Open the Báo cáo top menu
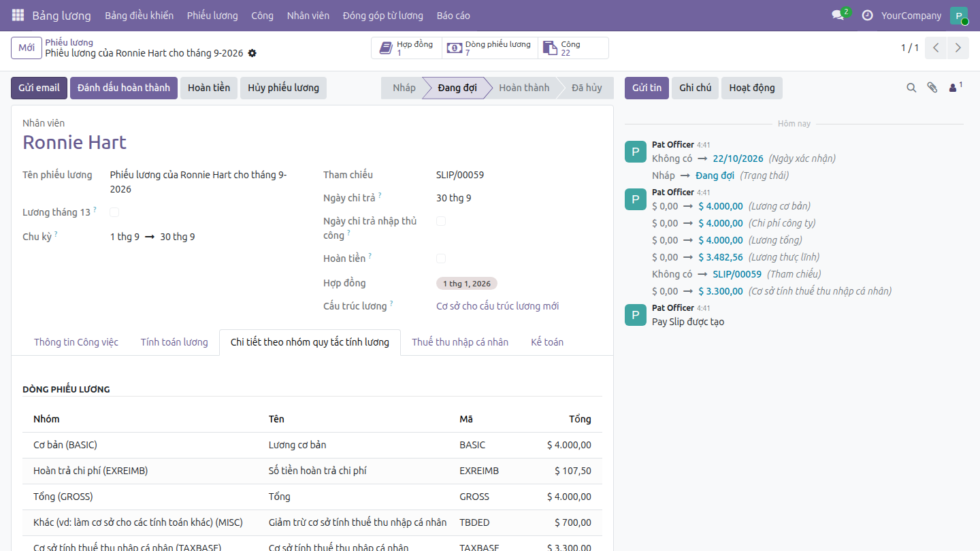 click(x=453, y=15)
